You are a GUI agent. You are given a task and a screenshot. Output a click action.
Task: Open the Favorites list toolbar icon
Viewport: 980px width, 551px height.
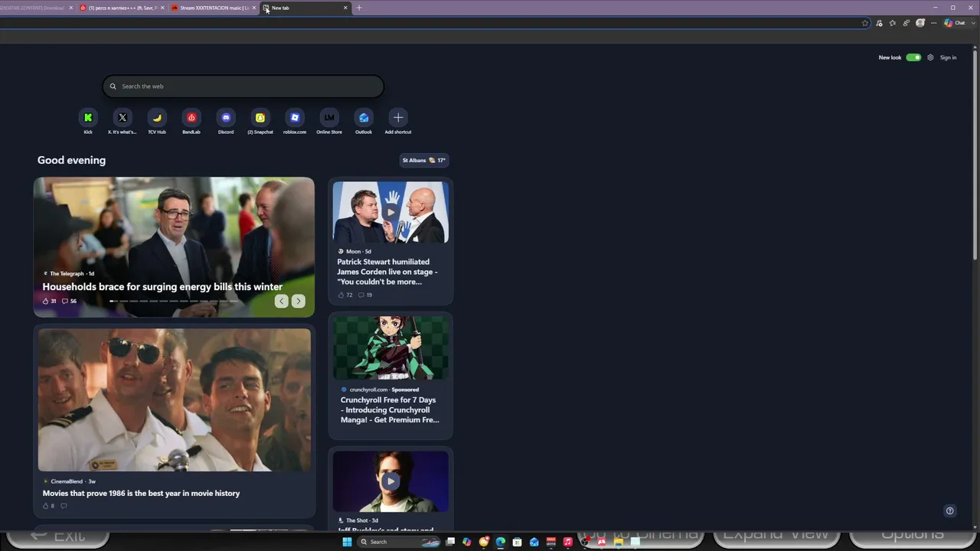point(893,23)
